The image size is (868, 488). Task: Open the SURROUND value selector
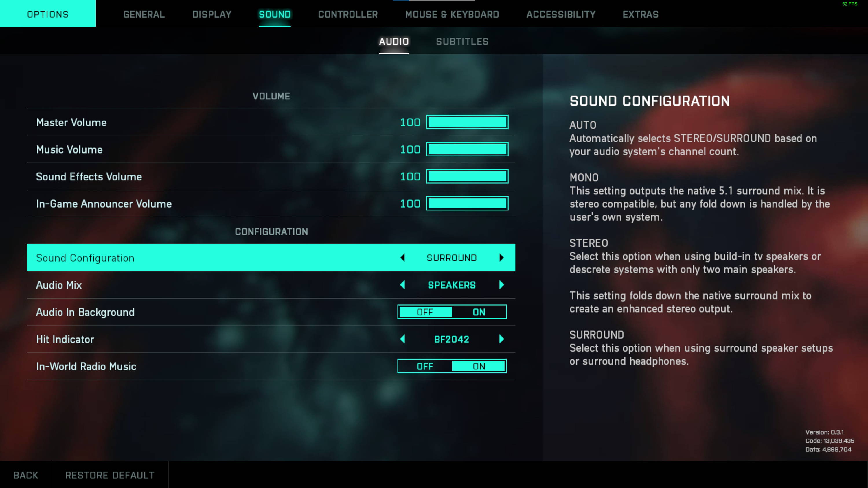coord(452,258)
